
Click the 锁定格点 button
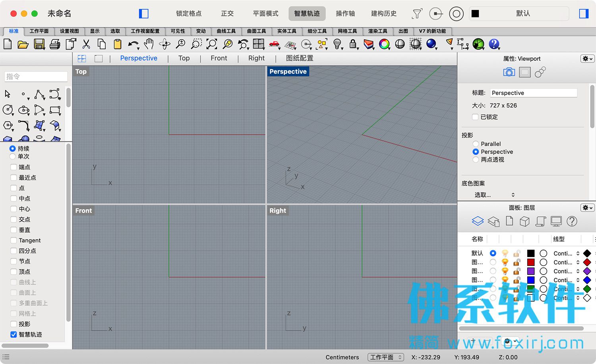(189, 14)
